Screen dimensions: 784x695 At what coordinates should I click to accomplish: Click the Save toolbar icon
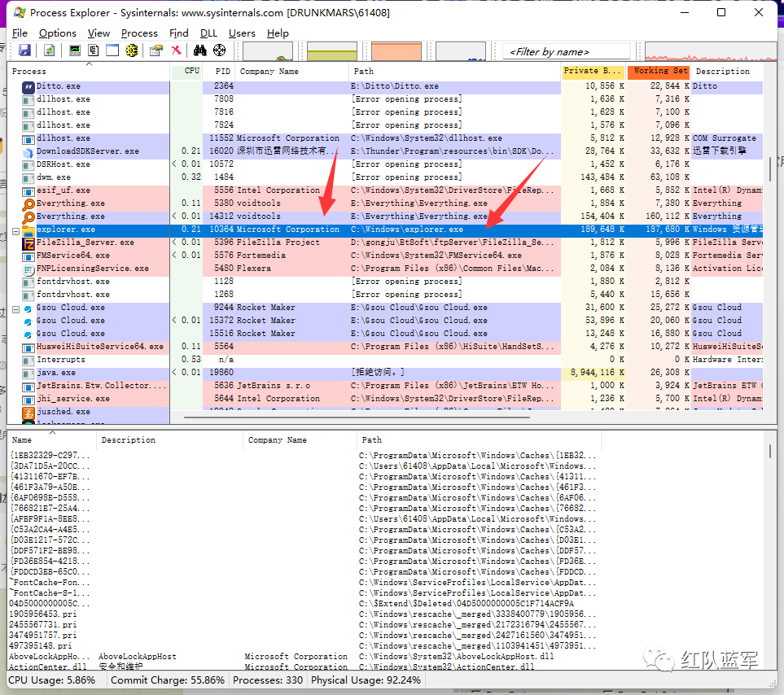coord(24,50)
